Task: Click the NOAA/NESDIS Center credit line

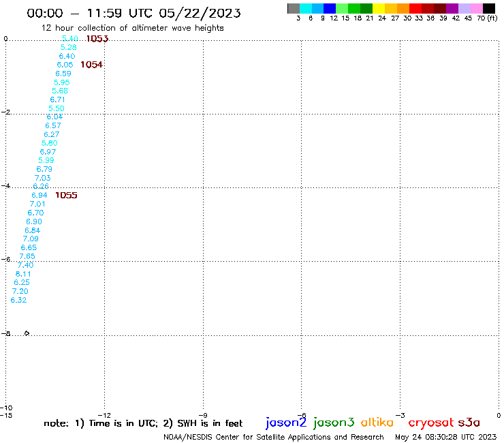Action: tap(274, 437)
